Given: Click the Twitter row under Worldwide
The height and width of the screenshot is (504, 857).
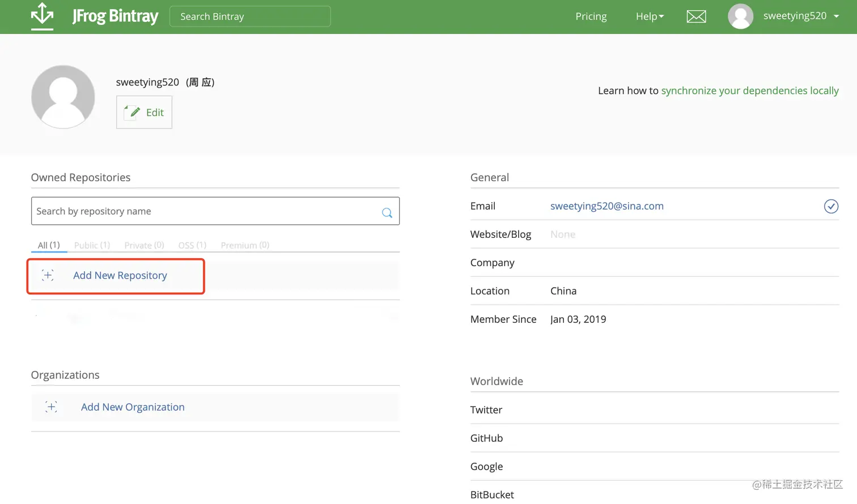Looking at the screenshot, I should tap(655, 409).
